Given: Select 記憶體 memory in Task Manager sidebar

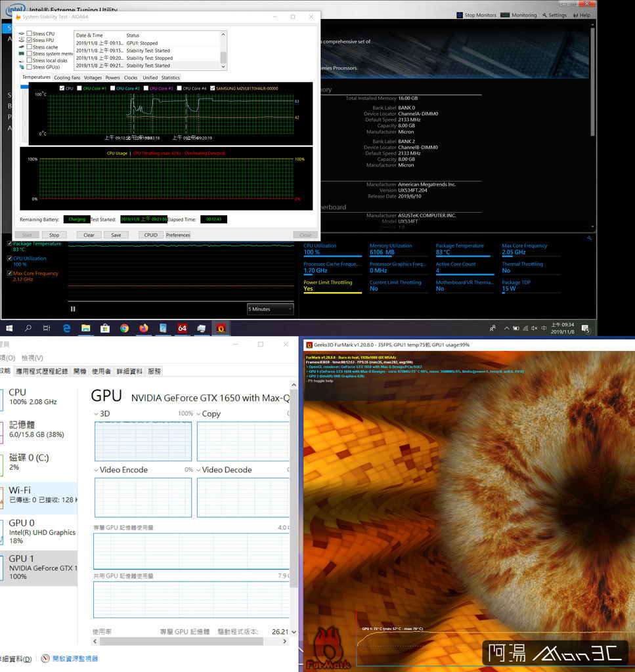Looking at the screenshot, I should click(x=39, y=430).
